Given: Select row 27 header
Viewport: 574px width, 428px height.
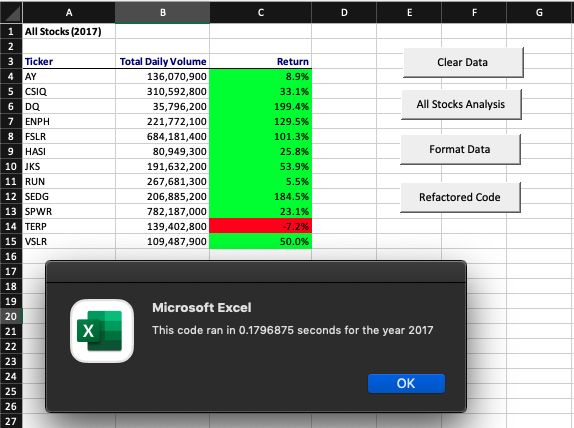Looking at the screenshot, I should click(x=11, y=421).
